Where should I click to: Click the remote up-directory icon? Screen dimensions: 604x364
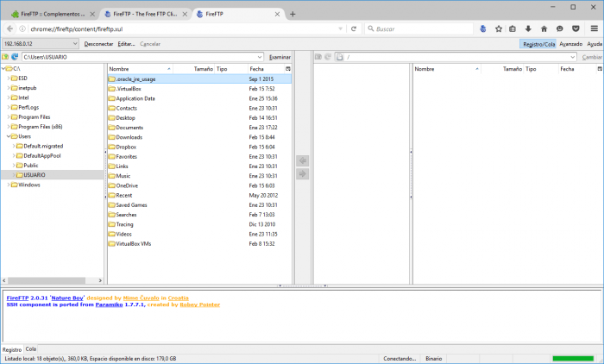tap(318, 57)
